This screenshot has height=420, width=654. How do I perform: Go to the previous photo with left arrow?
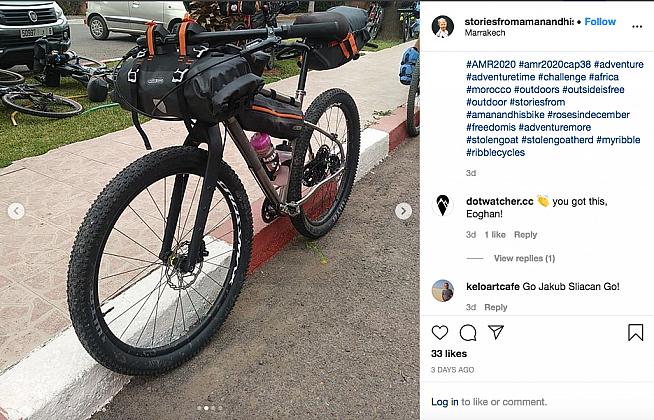click(x=16, y=211)
